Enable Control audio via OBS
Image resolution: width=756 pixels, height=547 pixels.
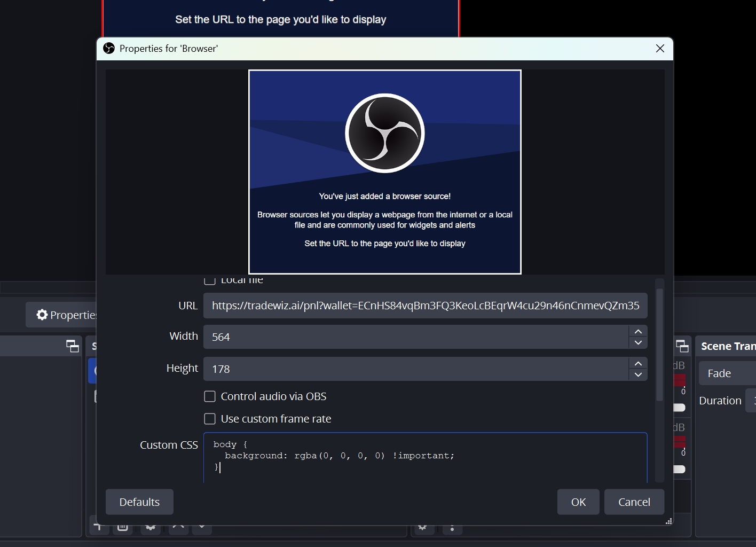[x=210, y=396]
